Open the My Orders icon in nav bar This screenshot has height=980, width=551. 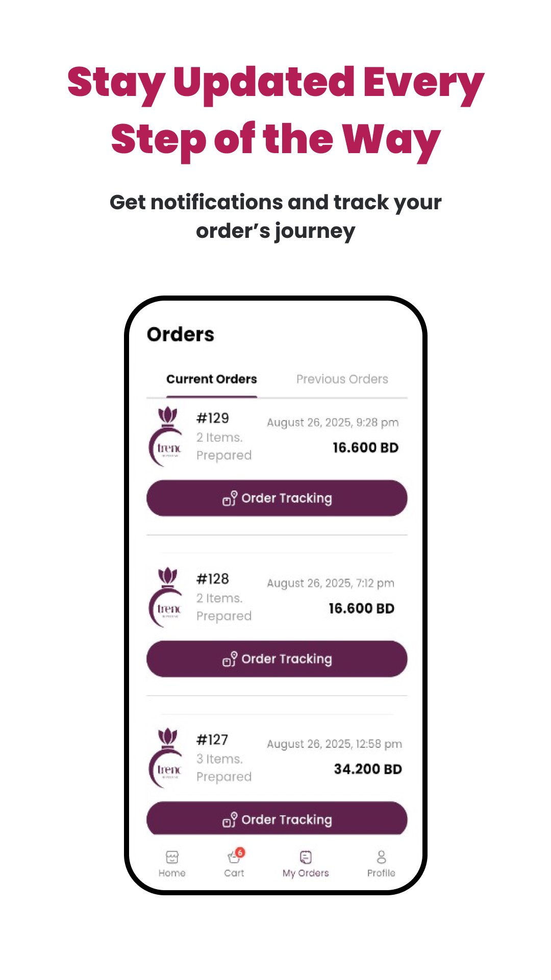[306, 857]
